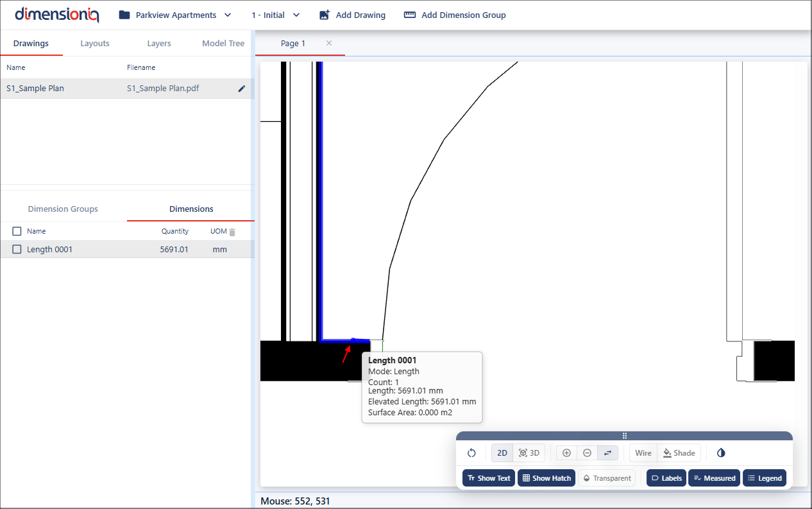
Task: Close the Page 1 tab
Action: coord(329,43)
